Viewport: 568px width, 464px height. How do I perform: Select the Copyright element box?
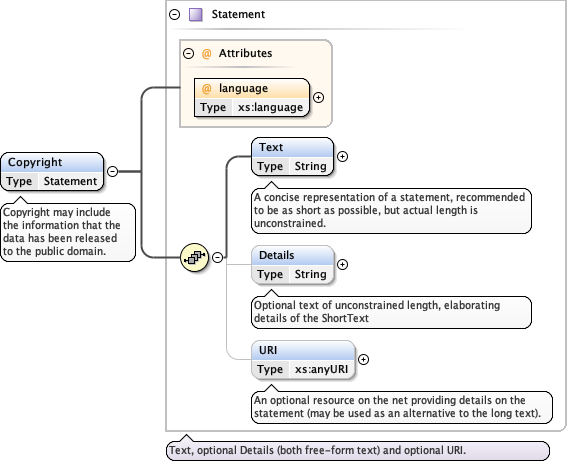pos(52,172)
